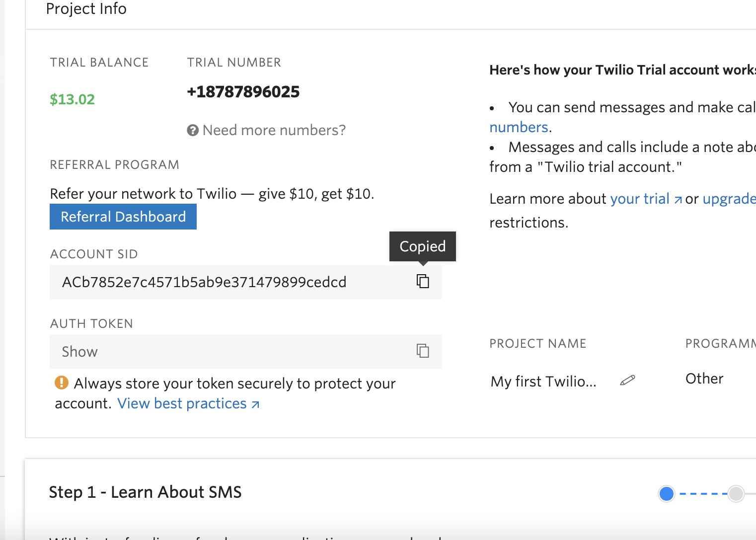Click the blue numbers link
The height and width of the screenshot is (540, 756).
click(519, 127)
